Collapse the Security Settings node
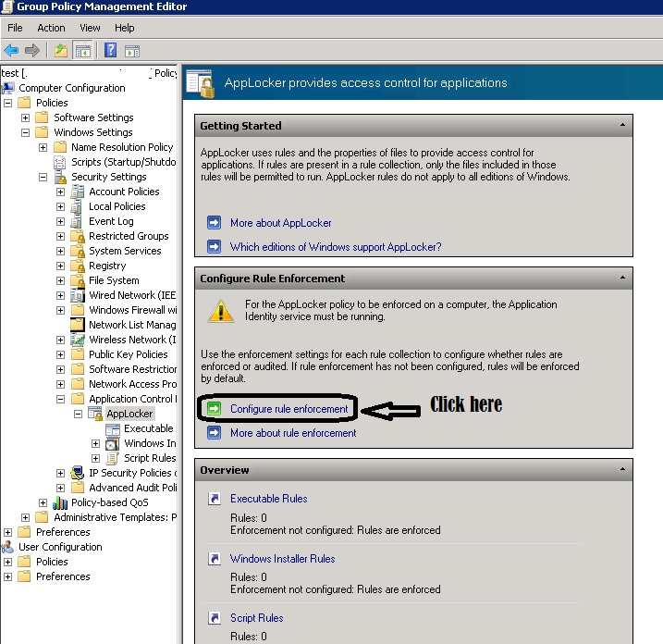Screen dimensions: 663x644 43,177
